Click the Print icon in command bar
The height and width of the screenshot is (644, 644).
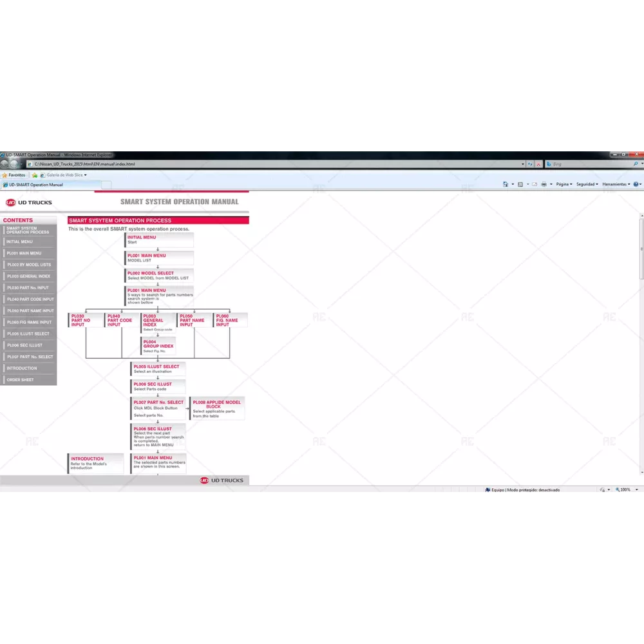pos(544,184)
